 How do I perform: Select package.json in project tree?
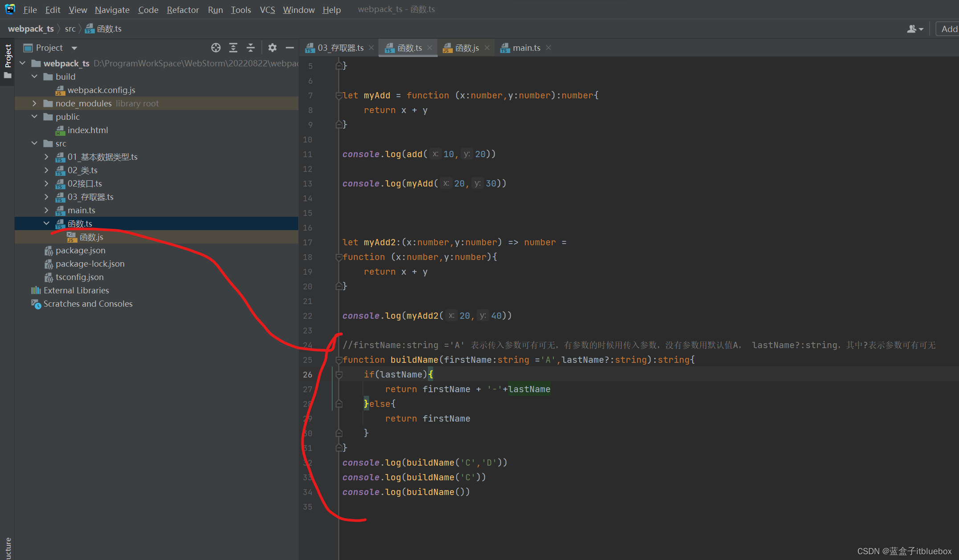click(x=81, y=250)
